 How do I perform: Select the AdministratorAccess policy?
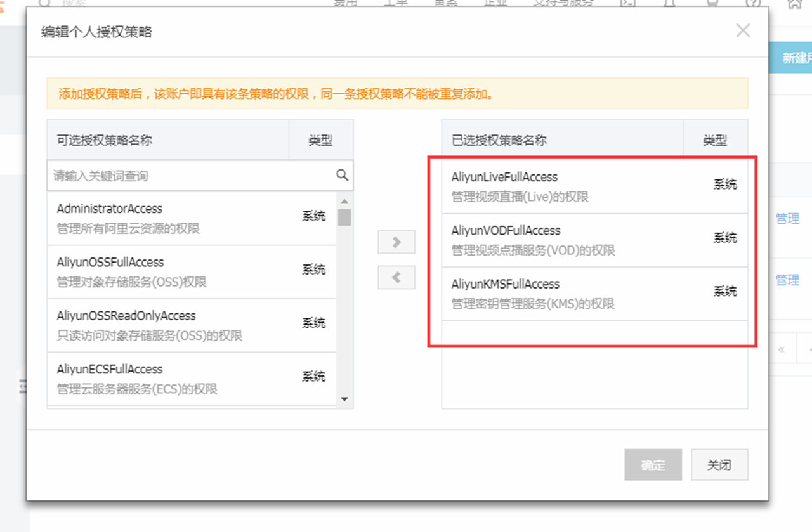(191, 218)
